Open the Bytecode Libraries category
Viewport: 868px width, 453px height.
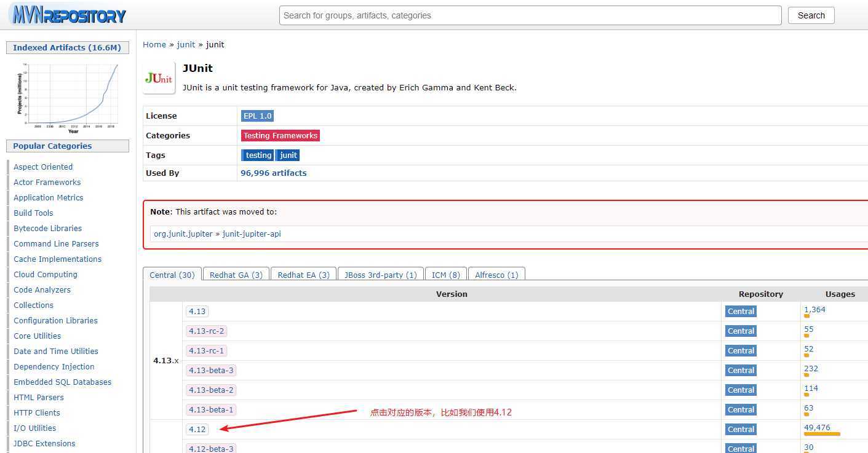47,228
